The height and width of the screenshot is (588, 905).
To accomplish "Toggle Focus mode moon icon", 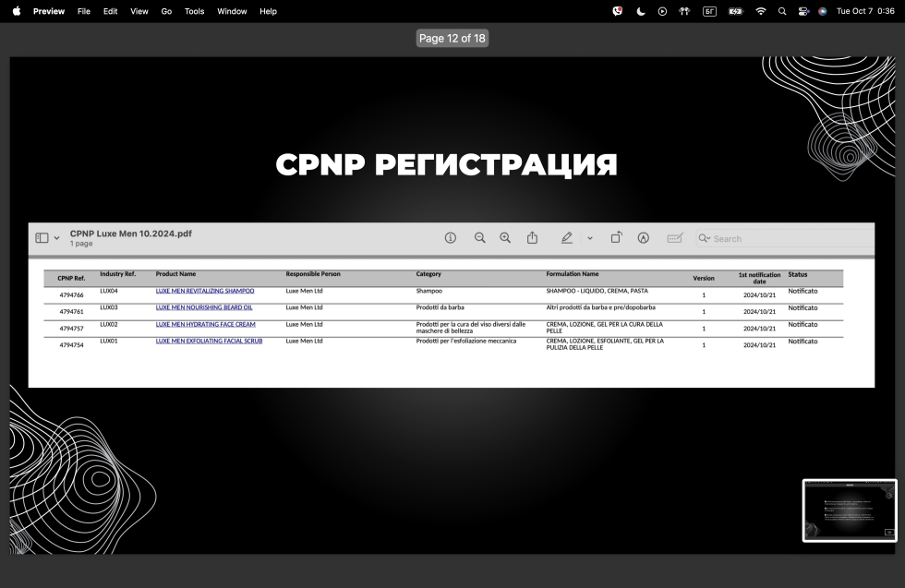I will pos(641,11).
